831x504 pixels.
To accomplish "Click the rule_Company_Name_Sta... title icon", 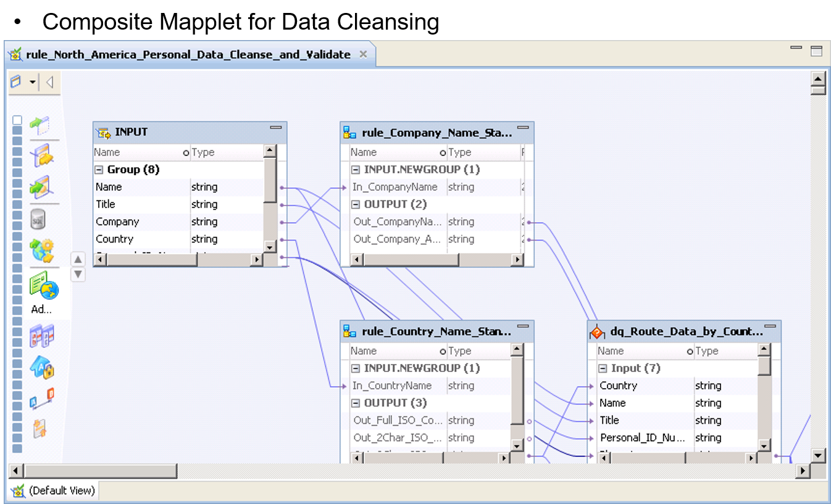I will pos(349,132).
